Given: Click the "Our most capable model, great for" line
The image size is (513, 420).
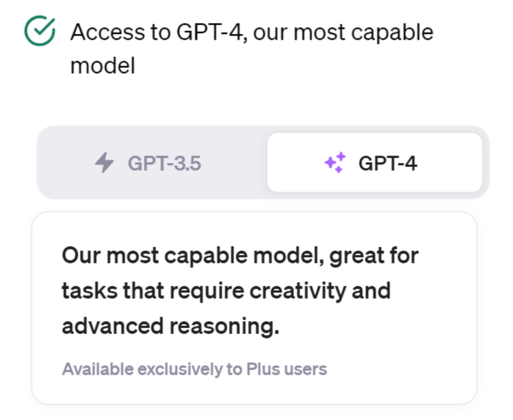Looking at the screenshot, I should tap(240, 256).
